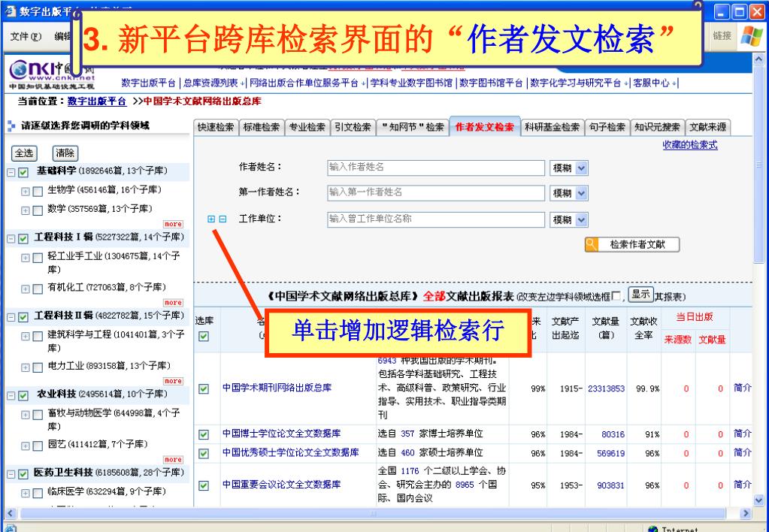
Task: Check the box before 显示 button
Action: [x=616, y=295]
